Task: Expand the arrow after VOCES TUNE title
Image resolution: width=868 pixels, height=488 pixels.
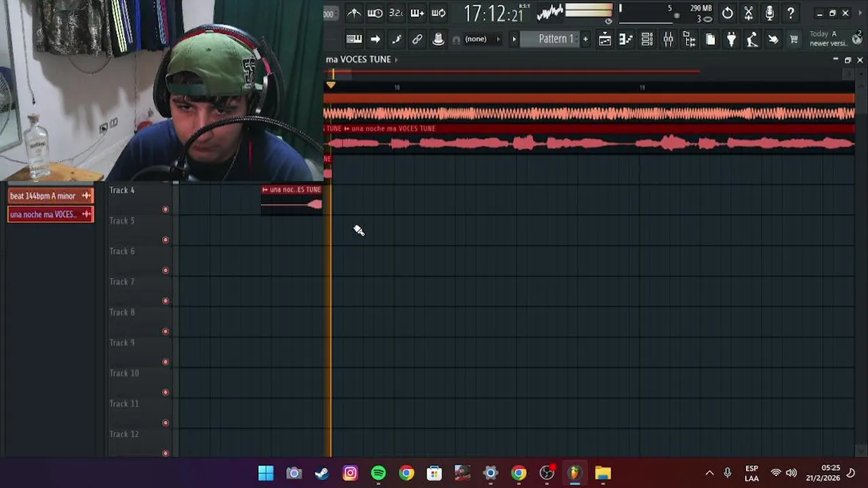Action: click(396, 60)
